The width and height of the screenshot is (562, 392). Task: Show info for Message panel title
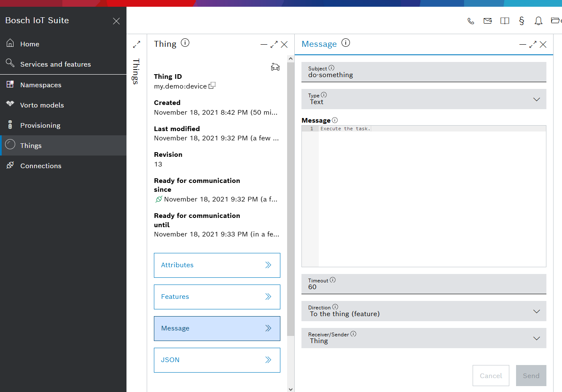coord(346,43)
